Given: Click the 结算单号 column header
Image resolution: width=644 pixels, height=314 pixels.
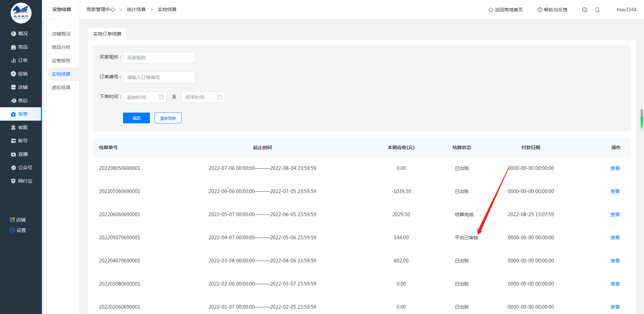Looking at the screenshot, I should 108,147.
